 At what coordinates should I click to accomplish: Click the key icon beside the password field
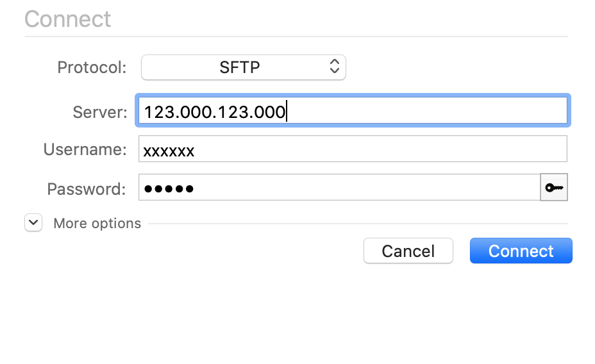pos(554,188)
